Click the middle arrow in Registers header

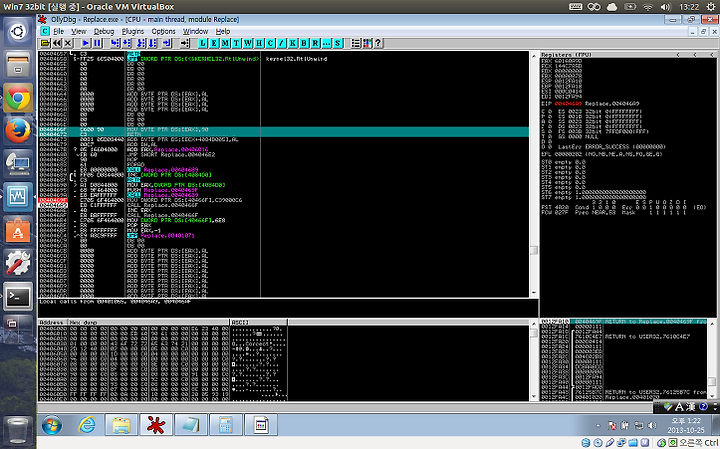[695, 54]
